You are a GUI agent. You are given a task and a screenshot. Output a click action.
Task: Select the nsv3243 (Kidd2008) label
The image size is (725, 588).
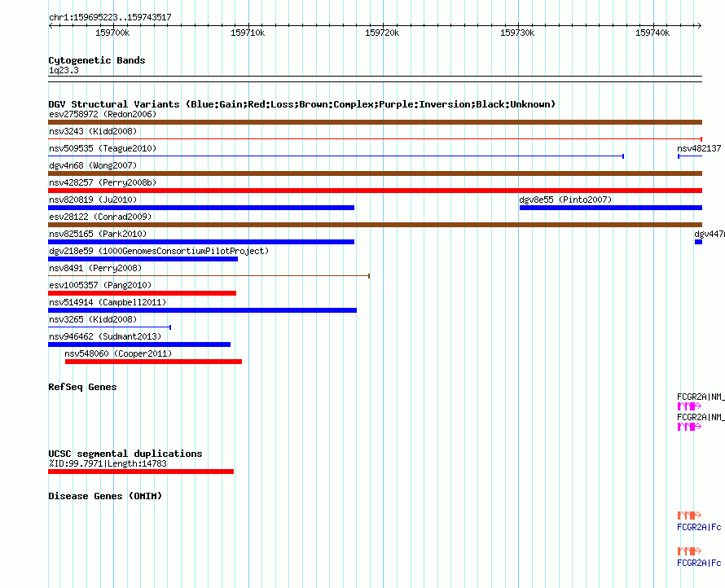click(93, 131)
